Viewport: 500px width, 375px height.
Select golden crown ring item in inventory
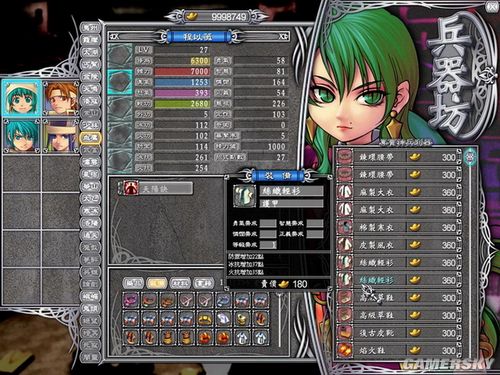pos(205,319)
